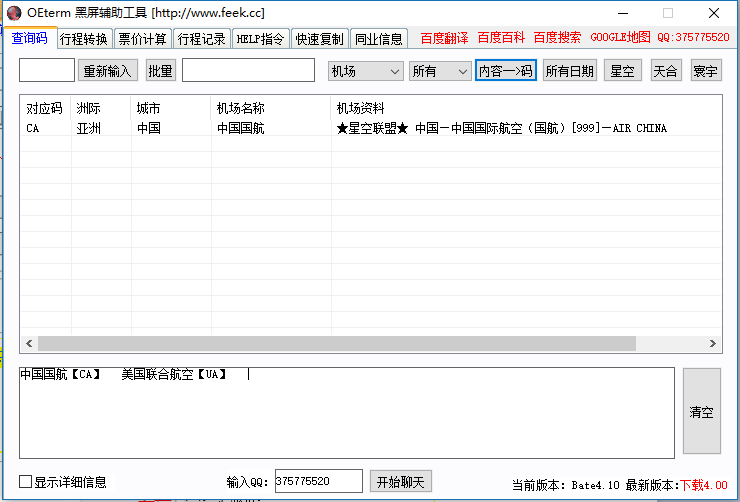Click the 机场名称 column header
The image size is (740, 502).
[x=271, y=108]
